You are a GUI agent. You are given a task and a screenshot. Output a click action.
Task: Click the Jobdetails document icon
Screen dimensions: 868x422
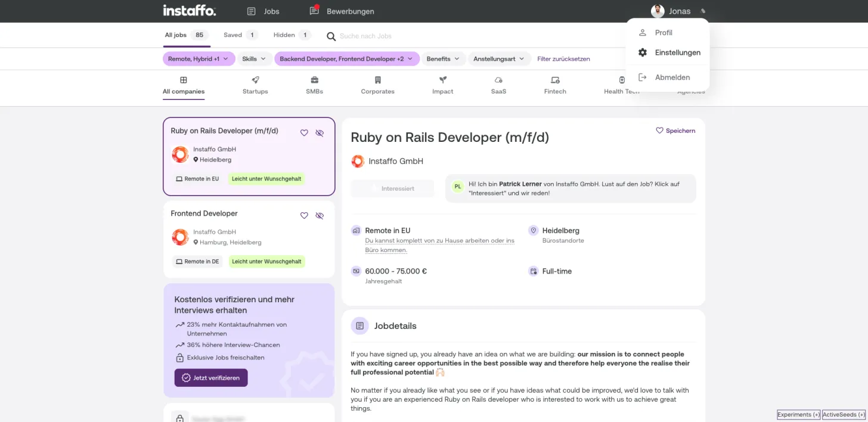[x=359, y=325]
